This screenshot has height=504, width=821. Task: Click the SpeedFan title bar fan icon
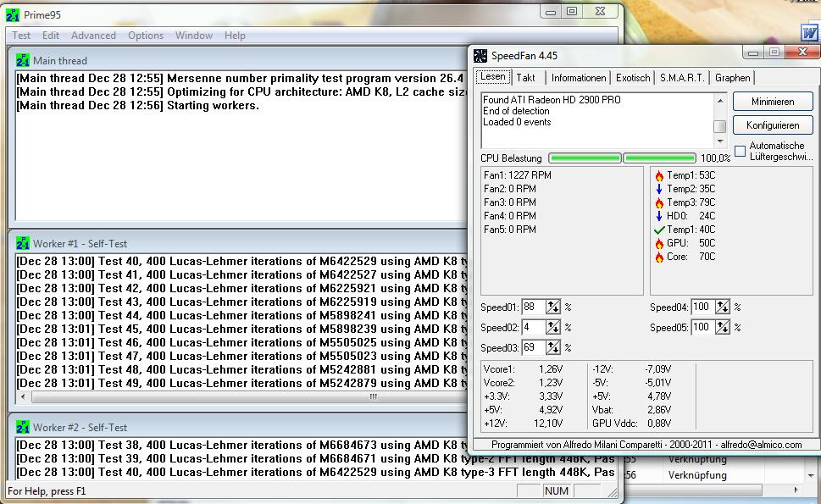tap(480, 55)
